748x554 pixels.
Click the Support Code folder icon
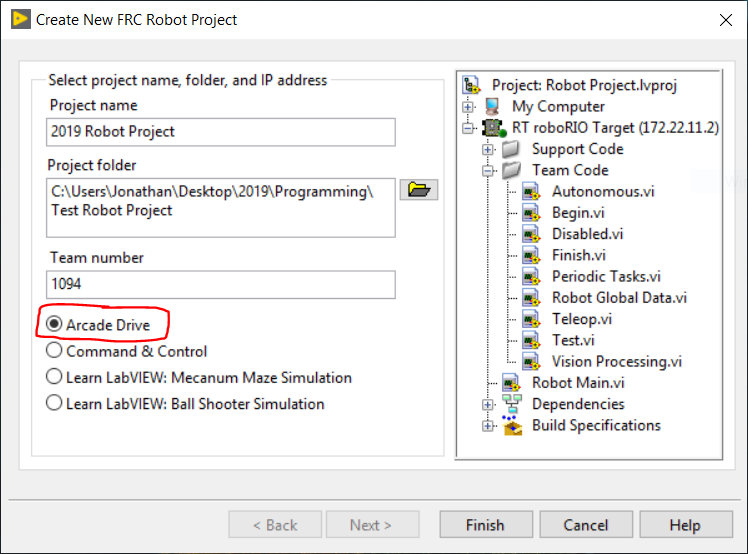[x=511, y=149]
